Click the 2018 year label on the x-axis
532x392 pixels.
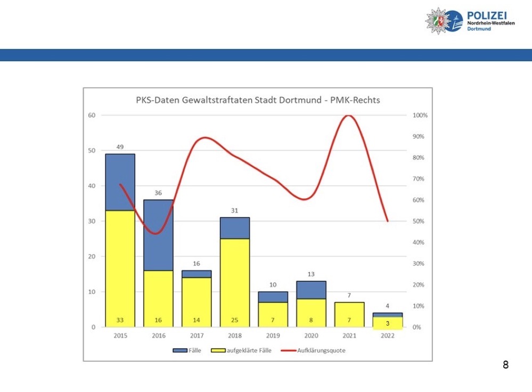click(x=235, y=336)
